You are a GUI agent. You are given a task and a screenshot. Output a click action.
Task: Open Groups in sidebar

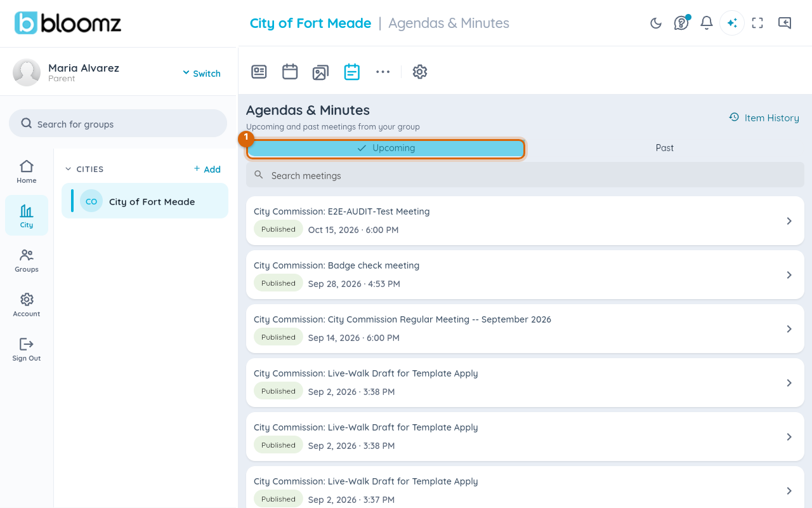click(27, 260)
